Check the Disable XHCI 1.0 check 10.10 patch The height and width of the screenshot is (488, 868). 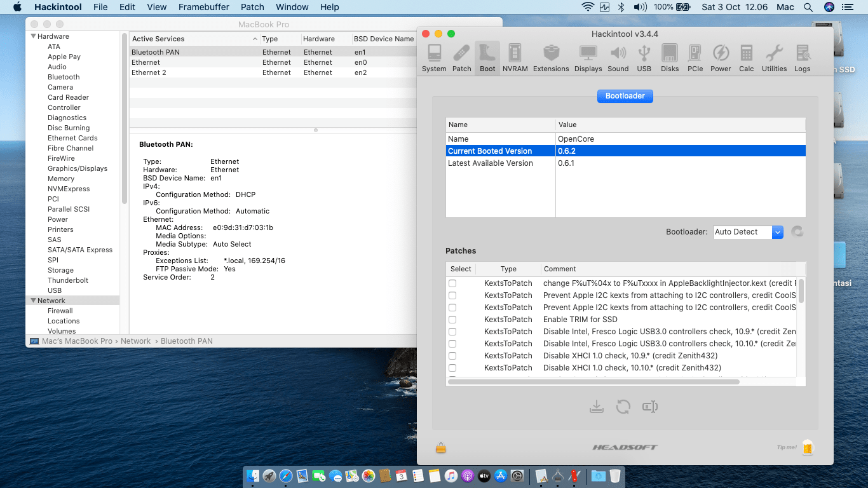pyautogui.click(x=452, y=368)
